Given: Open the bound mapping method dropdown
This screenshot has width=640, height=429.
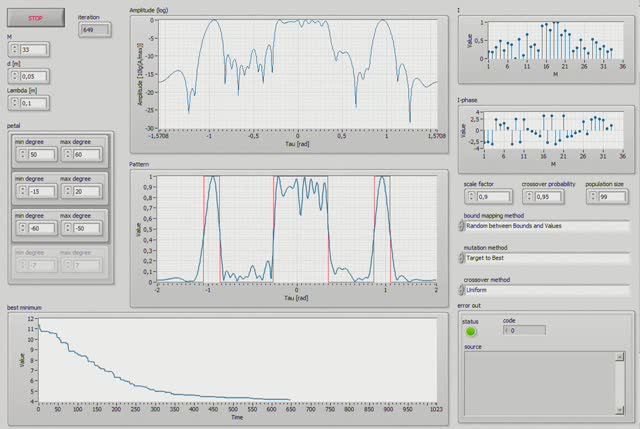Looking at the screenshot, I should (547, 226).
